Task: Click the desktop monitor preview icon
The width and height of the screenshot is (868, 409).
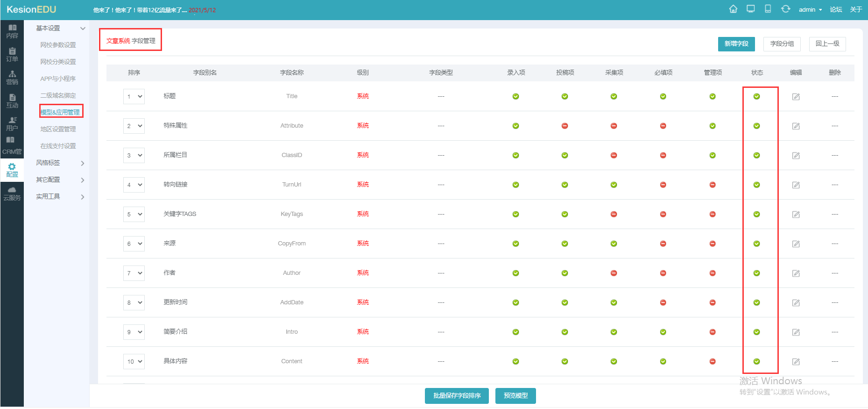Action: pyautogui.click(x=751, y=9)
